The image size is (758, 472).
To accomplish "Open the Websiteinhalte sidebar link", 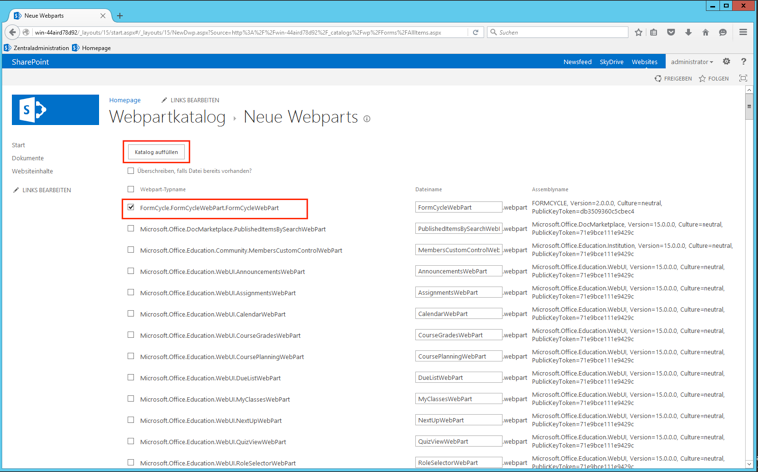I will click(x=32, y=171).
